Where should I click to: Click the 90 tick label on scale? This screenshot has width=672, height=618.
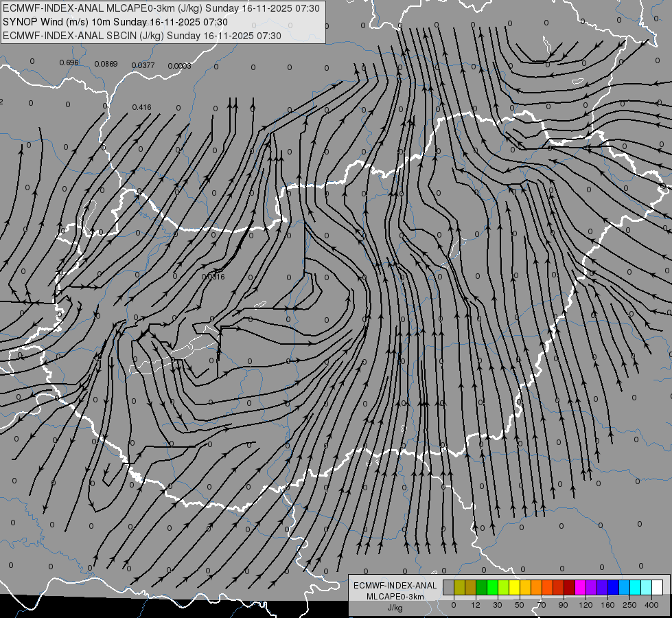pos(563,605)
